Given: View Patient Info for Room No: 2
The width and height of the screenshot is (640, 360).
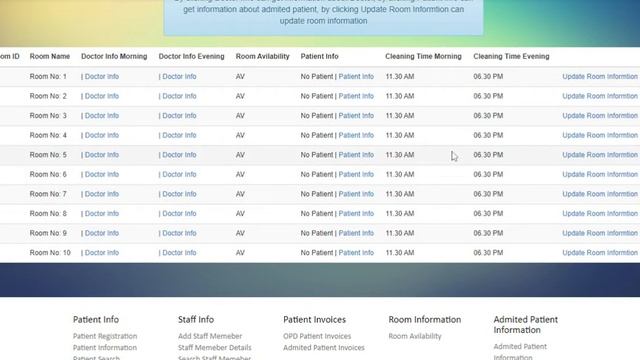Looking at the screenshot, I should click(x=356, y=96).
